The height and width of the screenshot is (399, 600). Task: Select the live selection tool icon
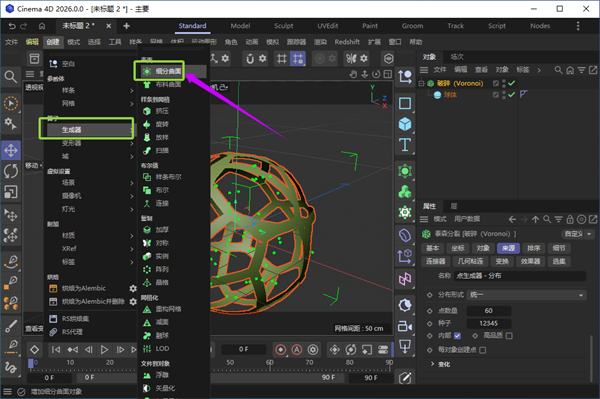point(11,103)
